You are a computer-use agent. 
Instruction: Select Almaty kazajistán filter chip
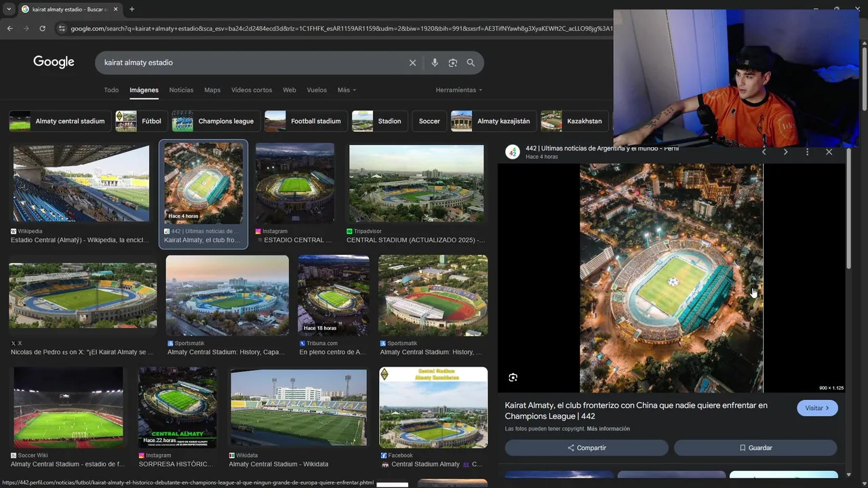pyautogui.click(x=493, y=121)
